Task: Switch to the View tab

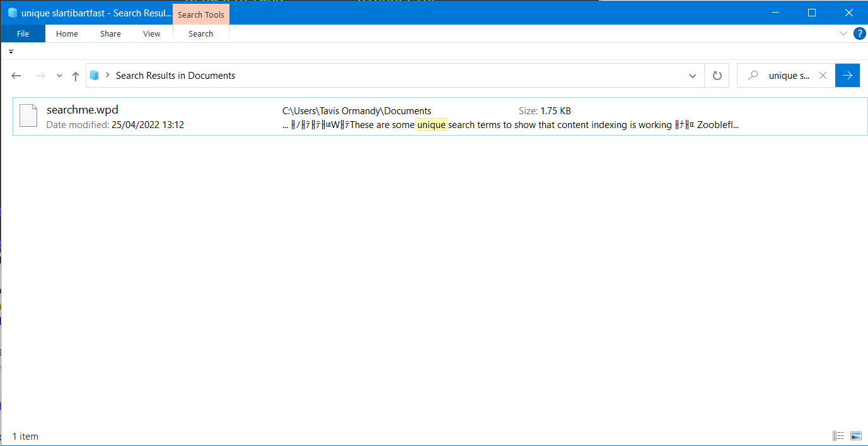Action: point(151,33)
